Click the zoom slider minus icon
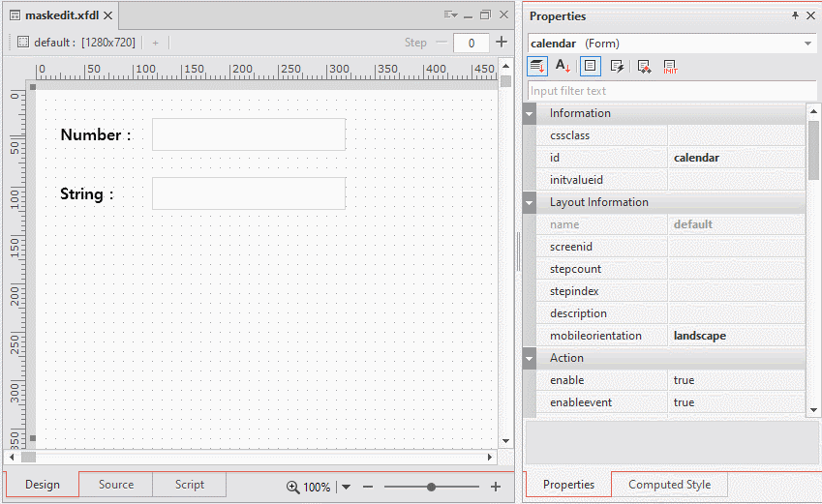Screen dimensions: 822x504 tap(368, 488)
